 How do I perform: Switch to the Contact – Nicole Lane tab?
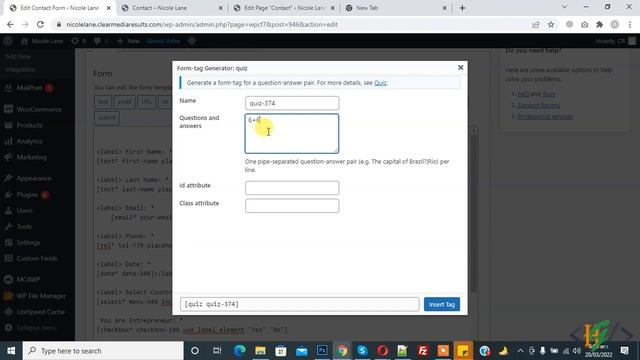click(x=171, y=8)
